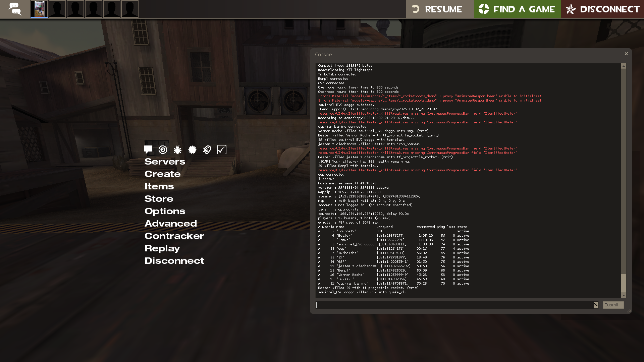Click the target-shaped achievements icon

click(163, 149)
